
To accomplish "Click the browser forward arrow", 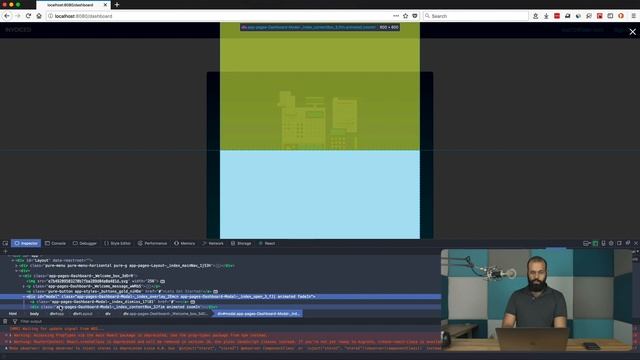I will click(x=18, y=16).
